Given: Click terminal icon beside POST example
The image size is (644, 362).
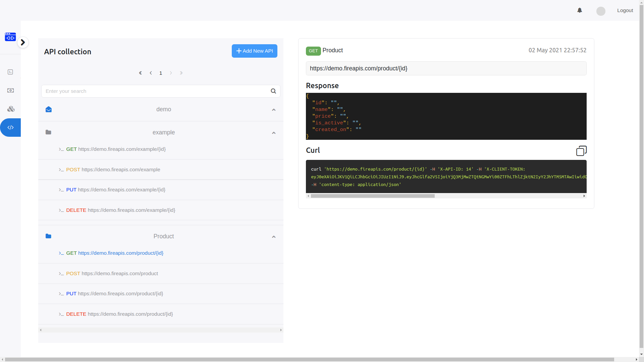Looking at the screenshot, I should [x=61, y=170].
